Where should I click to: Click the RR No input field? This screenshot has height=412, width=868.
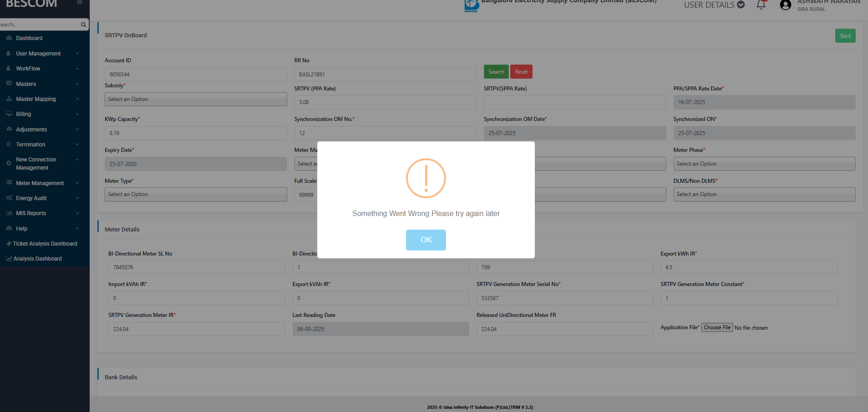pyautogui.click(x=385, y=75)
